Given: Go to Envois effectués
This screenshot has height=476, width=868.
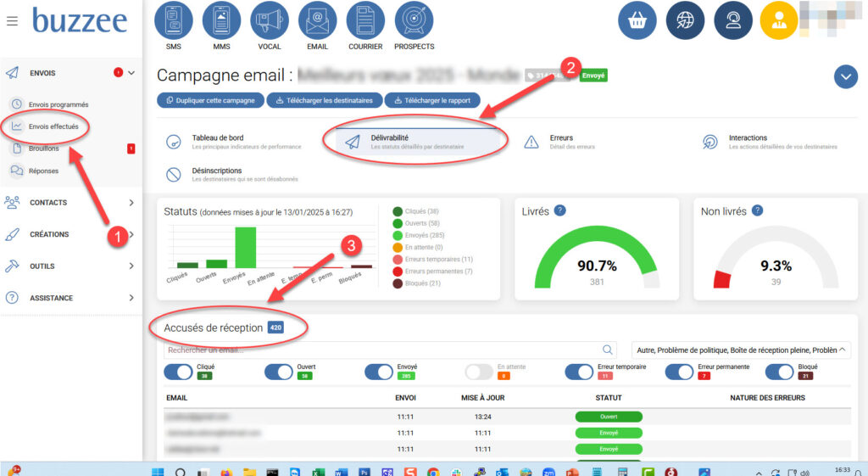Looking at the screenshot, I should pyautogui.click(x=53, y=126).
